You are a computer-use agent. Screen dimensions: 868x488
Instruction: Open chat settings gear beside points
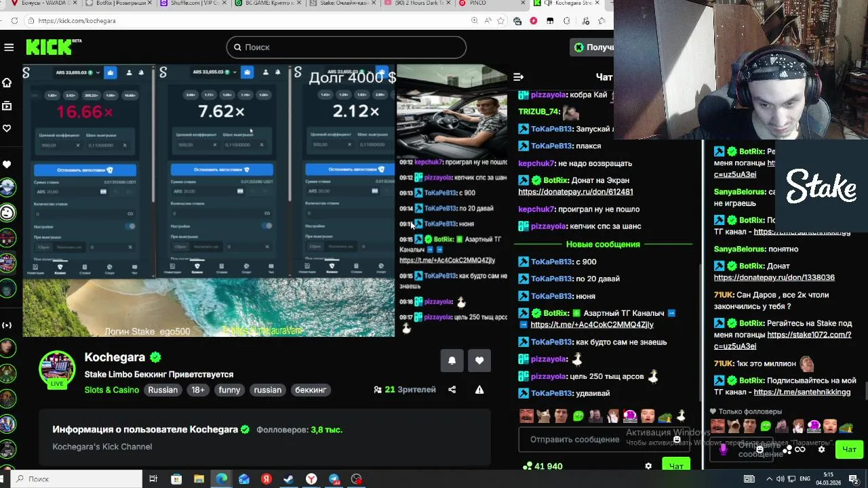[x=648, y=466]
